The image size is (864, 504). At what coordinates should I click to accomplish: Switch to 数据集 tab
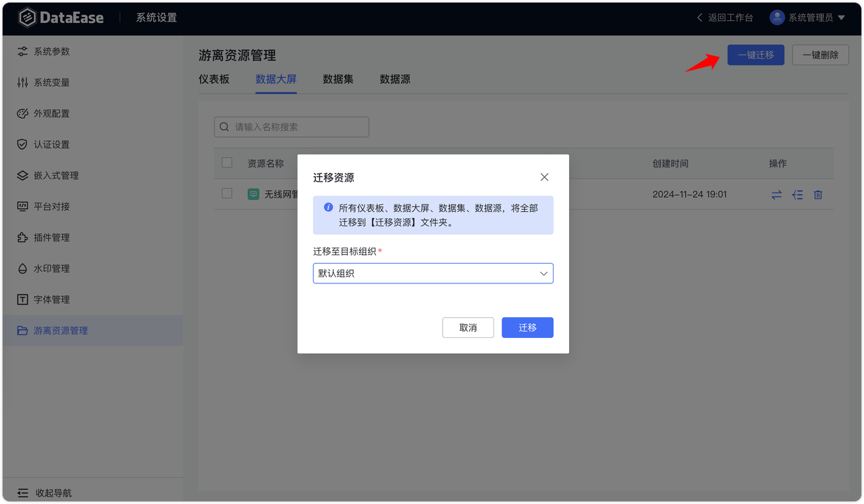(x=338, y=79)
